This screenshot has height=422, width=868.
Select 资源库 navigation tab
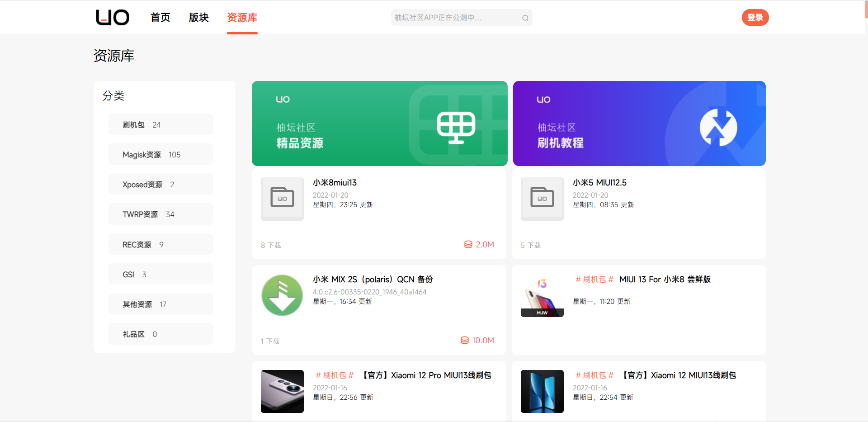pyautogui.click(x=242, y=18)
